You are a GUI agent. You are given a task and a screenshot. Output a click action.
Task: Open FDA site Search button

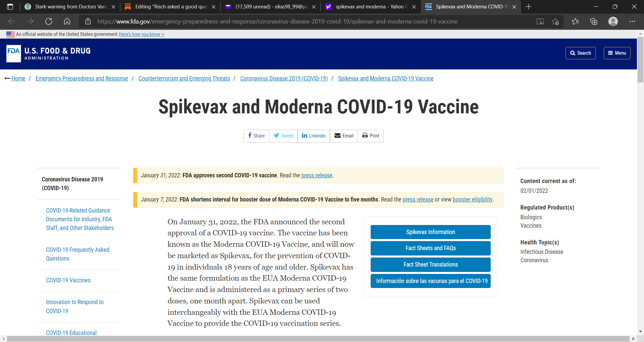[x=581, y=53]
